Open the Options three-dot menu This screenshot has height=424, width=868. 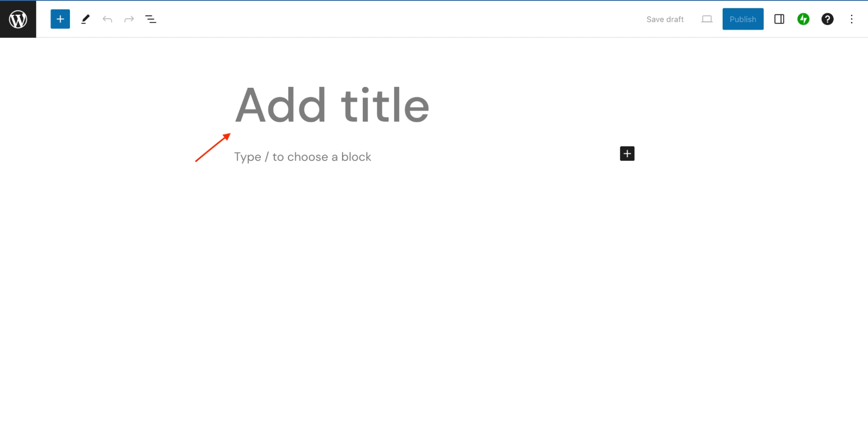[x=852, y=19]
